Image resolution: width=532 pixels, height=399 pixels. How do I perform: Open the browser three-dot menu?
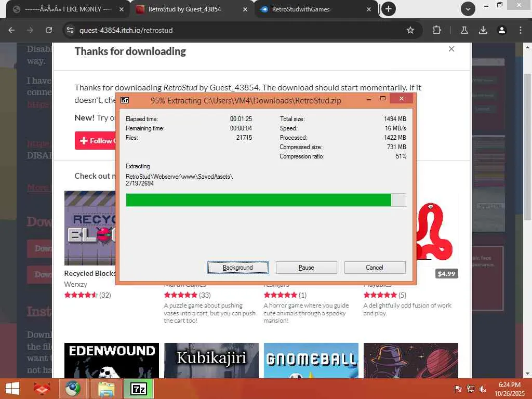[x=520, y=30]
